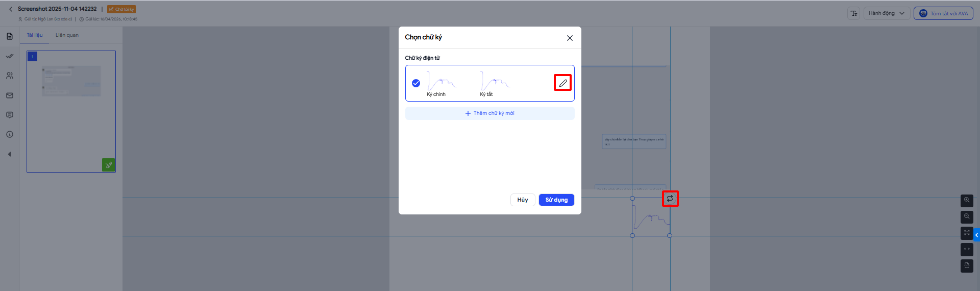Switch to the Liên quan tab

click(x=67, y=35)
